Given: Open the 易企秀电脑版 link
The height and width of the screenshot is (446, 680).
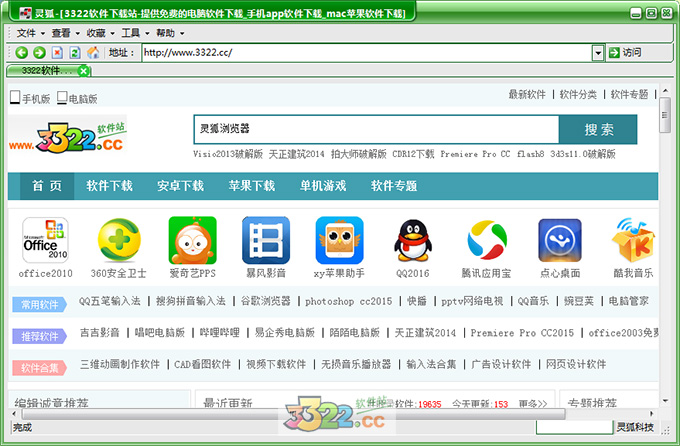Looking at the screenshot, I should click(284, 333).
